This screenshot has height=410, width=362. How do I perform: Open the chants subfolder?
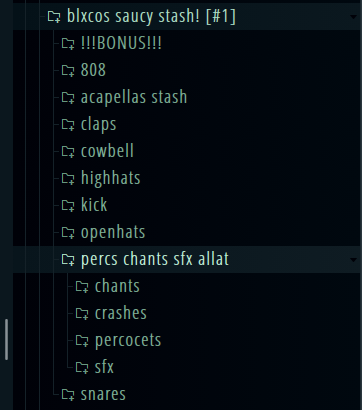(x=117, y=286)
